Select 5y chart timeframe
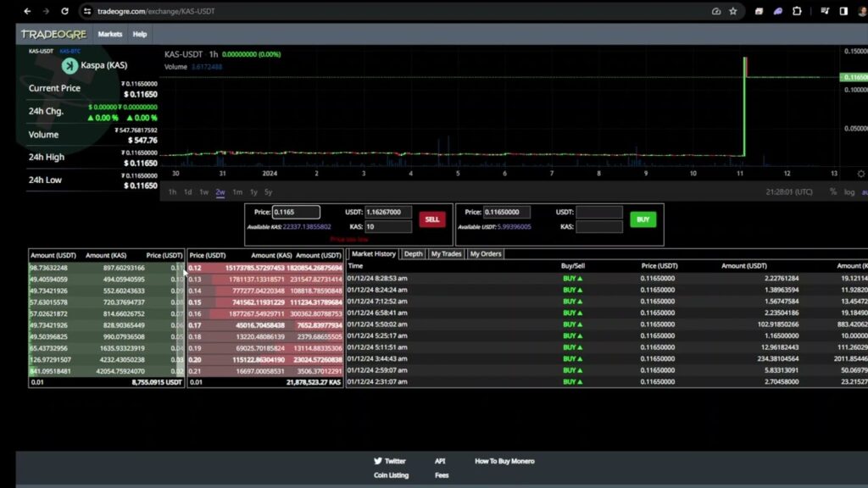The height and width of the screenshot is (488, 868). 268,192
